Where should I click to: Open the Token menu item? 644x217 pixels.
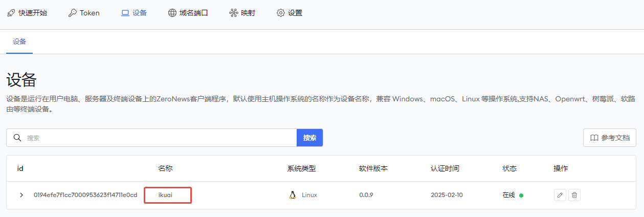click(84, 13)
